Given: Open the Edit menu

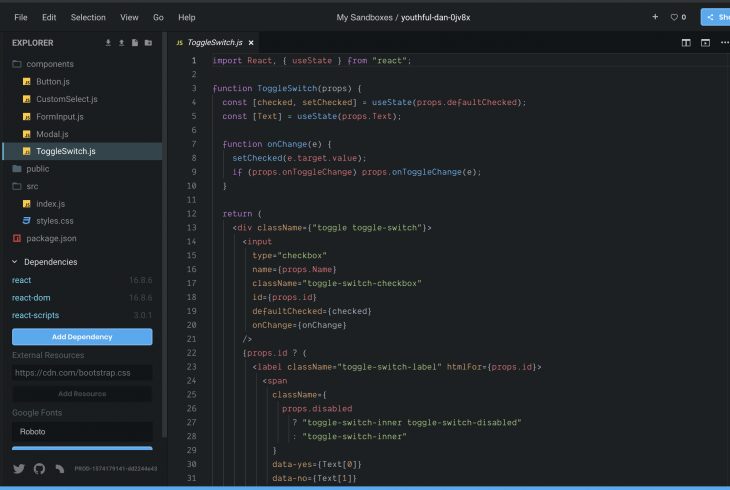Looking at the screenshot, I should (x=49, y=17).
